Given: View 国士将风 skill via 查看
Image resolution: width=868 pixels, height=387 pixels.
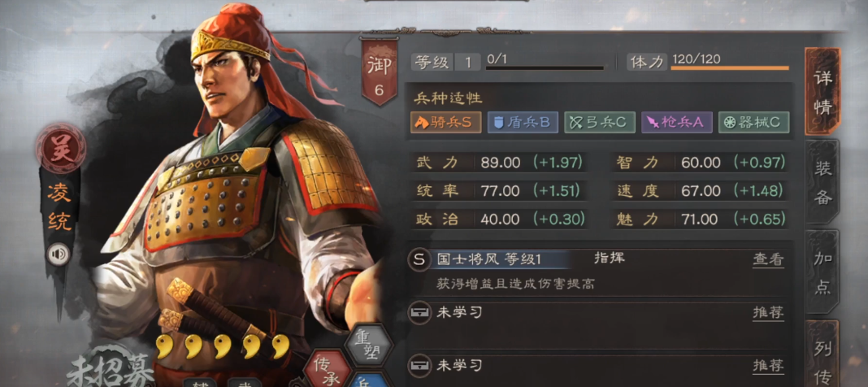Looking at the screenshot, I should click(768, 259).
